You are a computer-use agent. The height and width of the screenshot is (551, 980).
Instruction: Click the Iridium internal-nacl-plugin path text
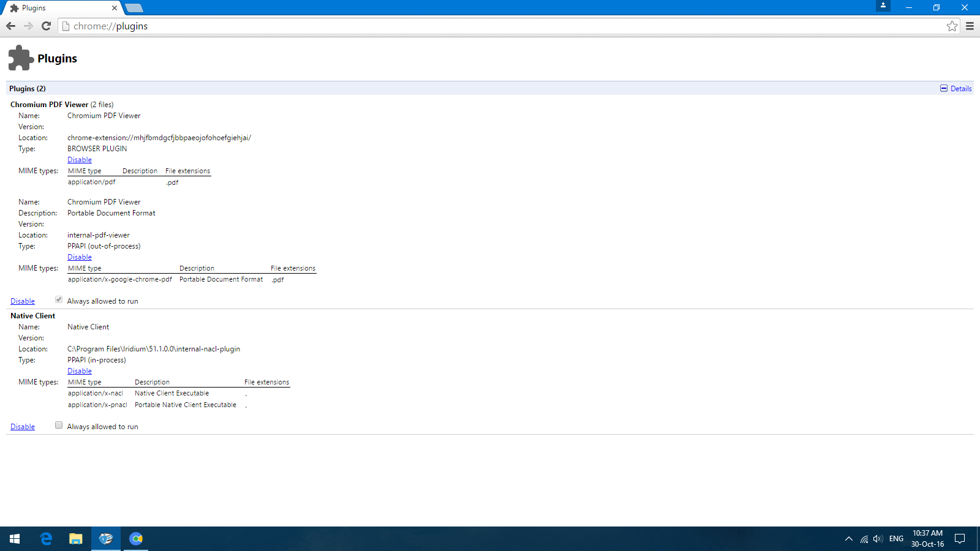[154, 349]
